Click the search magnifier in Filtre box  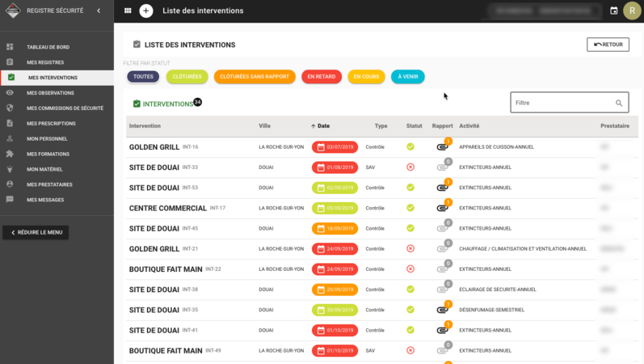pyautogui.click(x=618, y=103)
